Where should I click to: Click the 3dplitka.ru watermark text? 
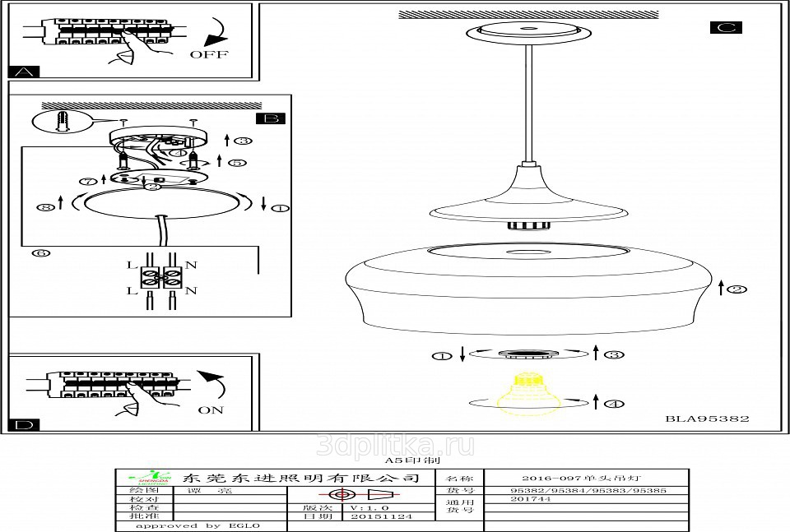pyautogui.click(x=396, y=444)
